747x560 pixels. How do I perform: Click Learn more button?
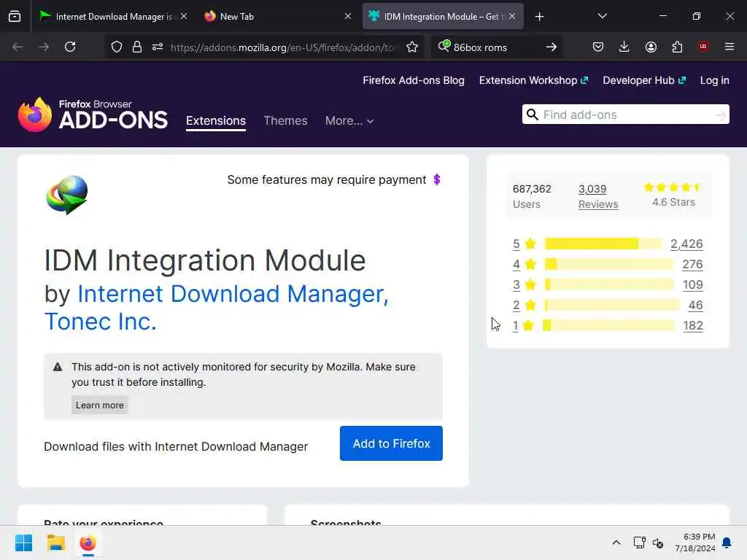coord(99,405)
